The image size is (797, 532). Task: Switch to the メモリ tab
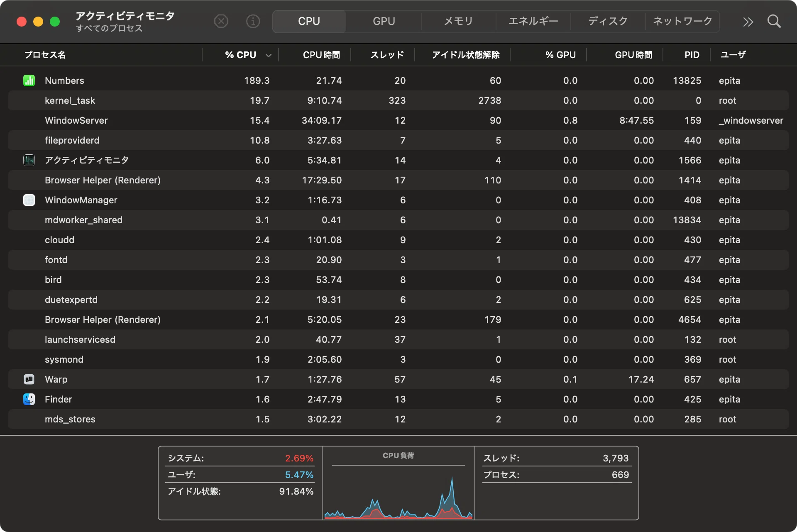pos(458,21)
